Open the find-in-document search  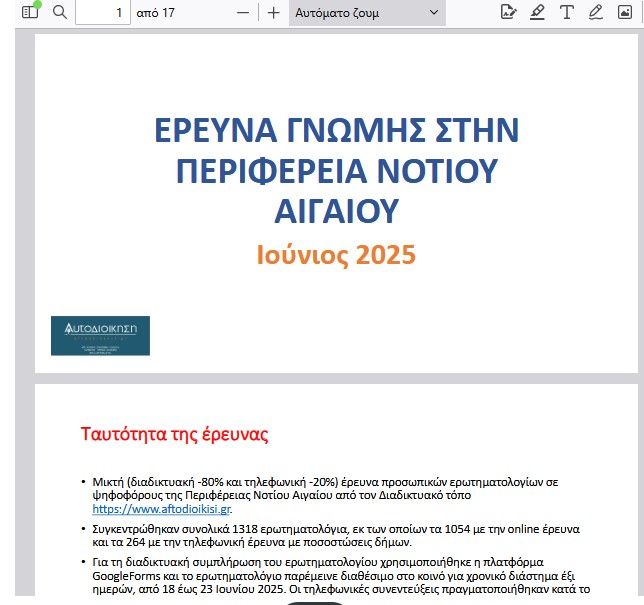click(60, 12)
